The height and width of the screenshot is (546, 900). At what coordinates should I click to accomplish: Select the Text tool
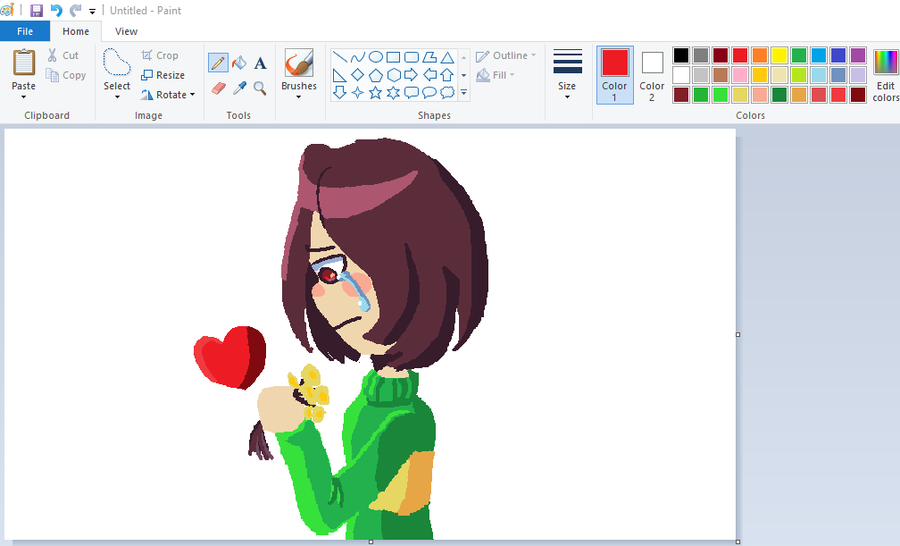(261, 63)
